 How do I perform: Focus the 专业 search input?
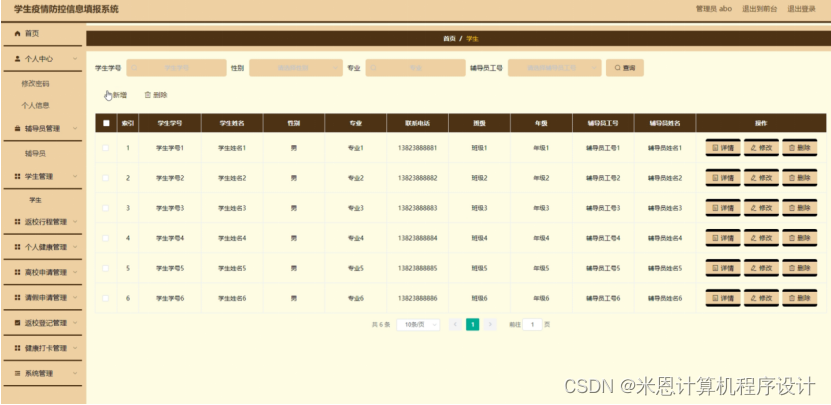point(416,68)
